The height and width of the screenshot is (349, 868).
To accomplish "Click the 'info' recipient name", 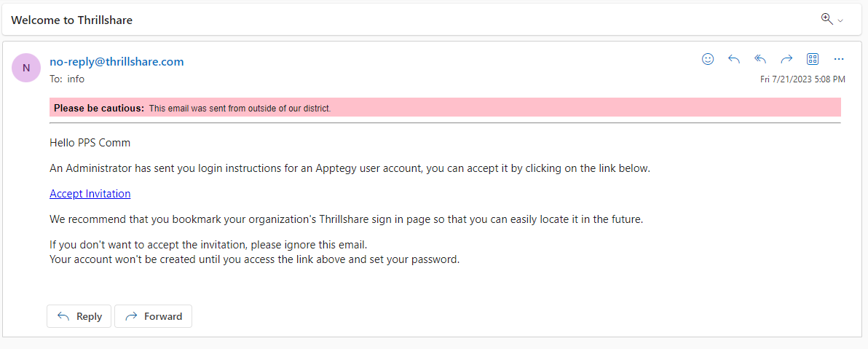I will pos(76,79).
